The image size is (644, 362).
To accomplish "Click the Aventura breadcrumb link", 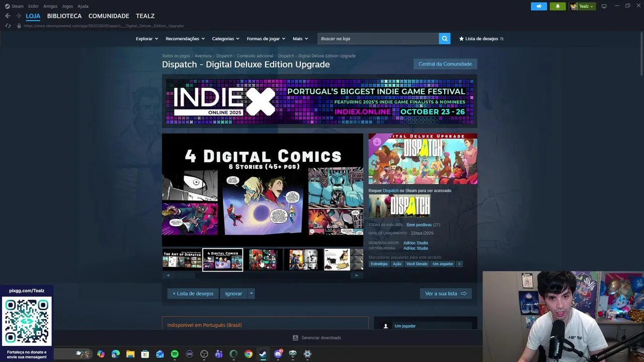I will [x=203, y=56].
